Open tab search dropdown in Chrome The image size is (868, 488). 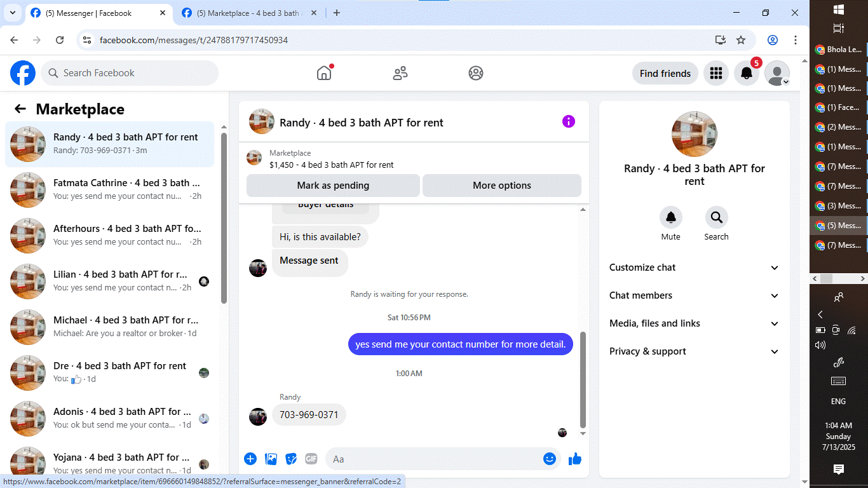[12, 13]
